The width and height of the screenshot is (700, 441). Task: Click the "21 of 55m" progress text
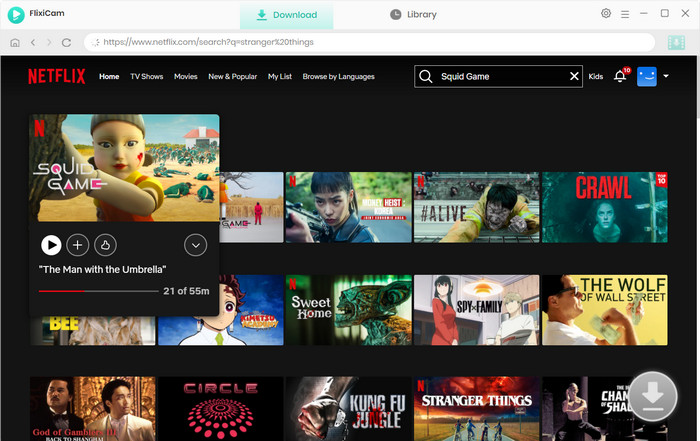pyautogui.click(x=186, y=291)
